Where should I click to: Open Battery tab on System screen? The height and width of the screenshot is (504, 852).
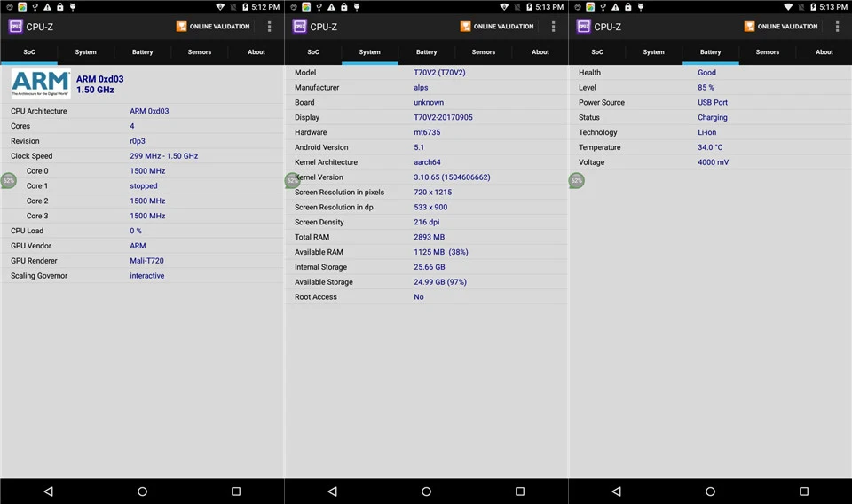(427, 52)
